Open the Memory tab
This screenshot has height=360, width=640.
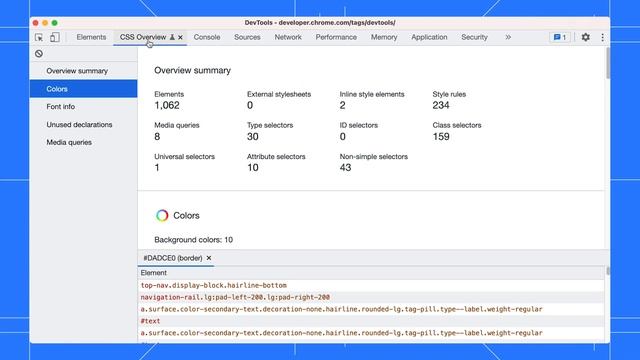point(384,37)
